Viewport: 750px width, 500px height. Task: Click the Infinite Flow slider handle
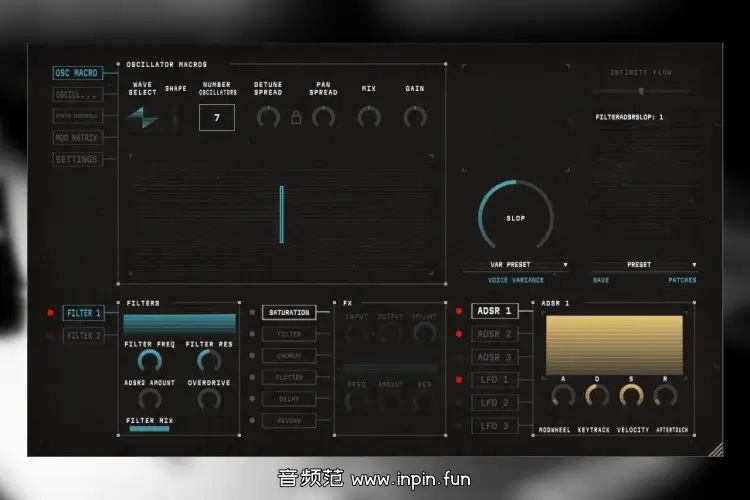641,91
